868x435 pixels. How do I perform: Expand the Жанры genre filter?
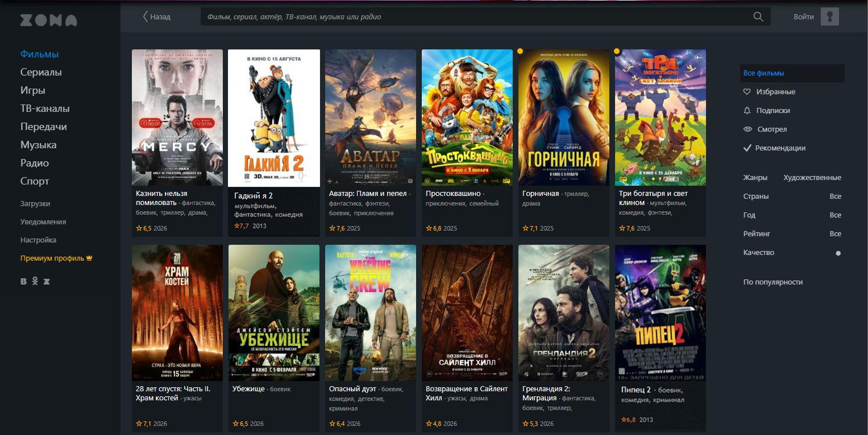[x=755, y=178]
